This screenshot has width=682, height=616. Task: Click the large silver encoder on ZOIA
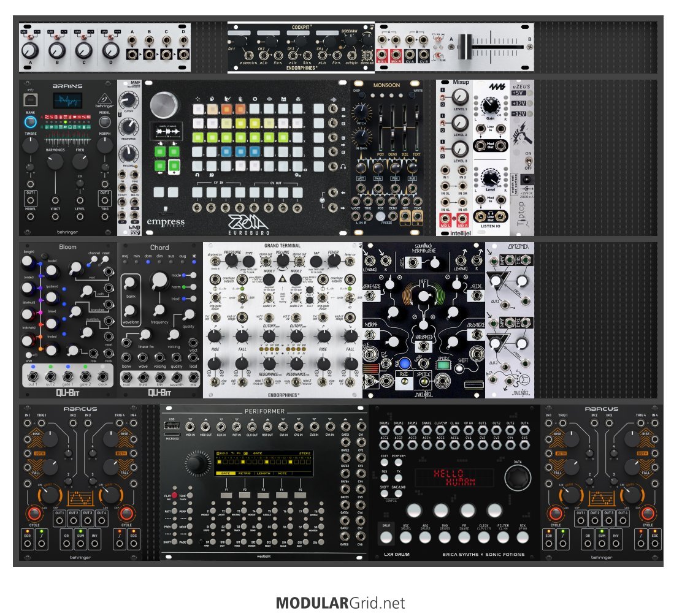[164, 105]
